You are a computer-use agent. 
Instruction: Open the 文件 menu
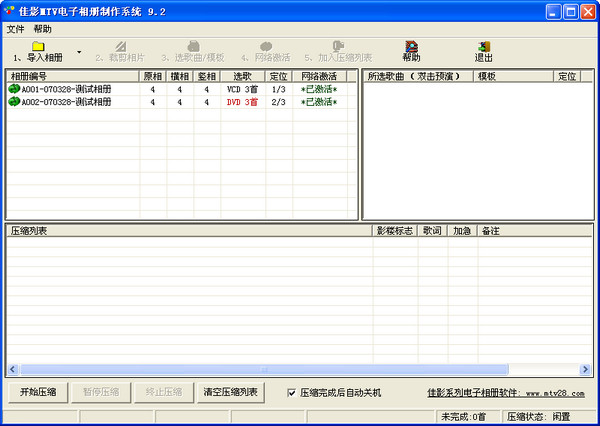pyautogui.click(x=15, y=29)
